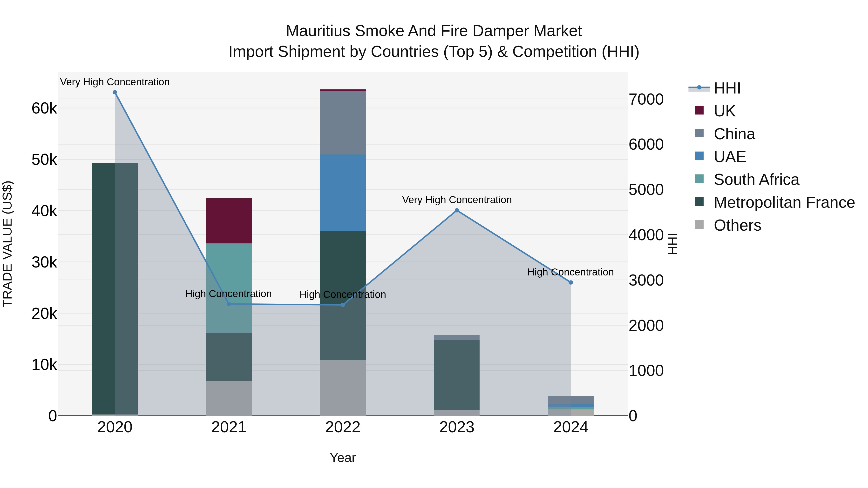
Task: Click the China slate legend swatch
Action: (699, 133)
